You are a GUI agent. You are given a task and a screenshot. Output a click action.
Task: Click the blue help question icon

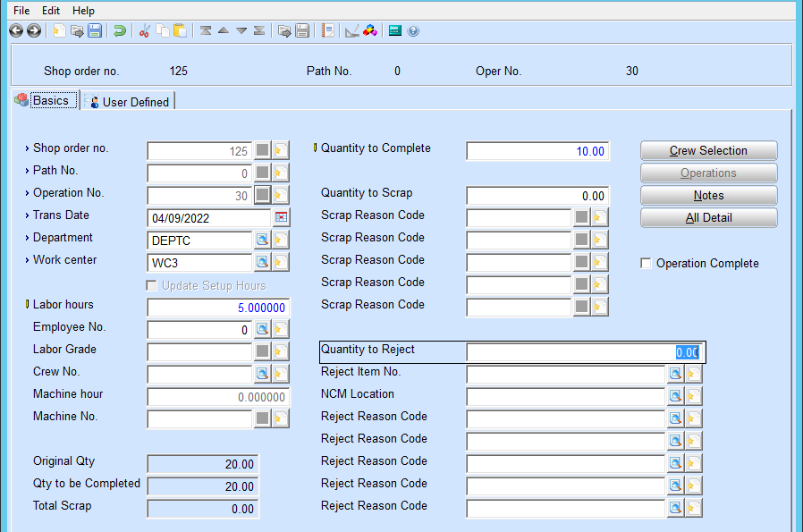tap(413, 31)
